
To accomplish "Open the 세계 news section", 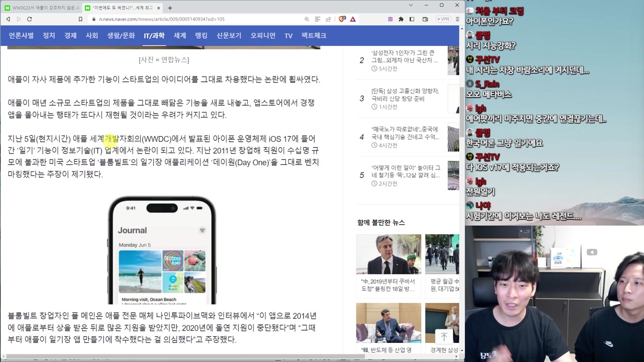I will coord(180,35).
